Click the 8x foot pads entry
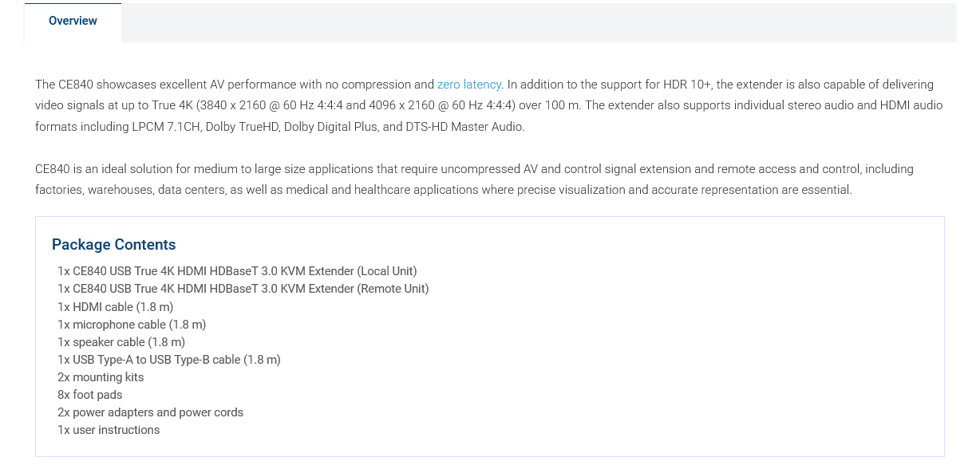The image size is (980, 469). coord(90,395)
